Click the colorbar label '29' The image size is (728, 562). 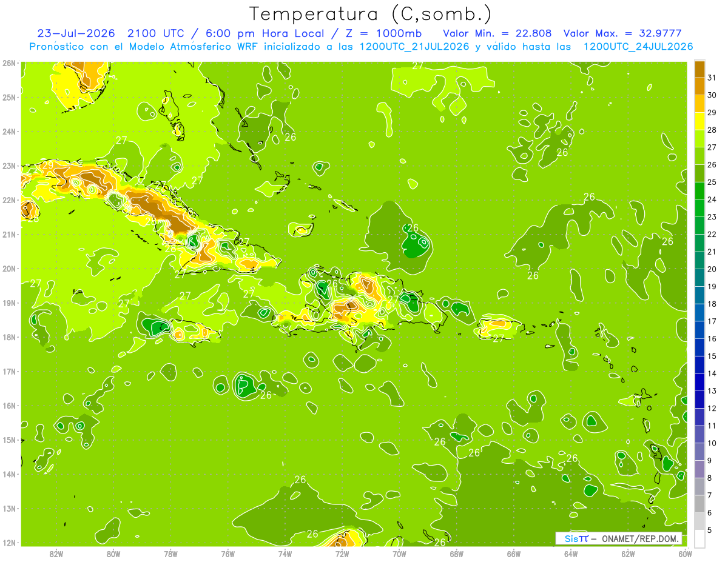coord(712,113)
